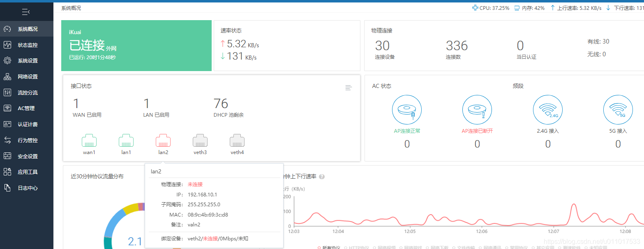Click the AP连接已断开 icon

[x=477, y=109]
